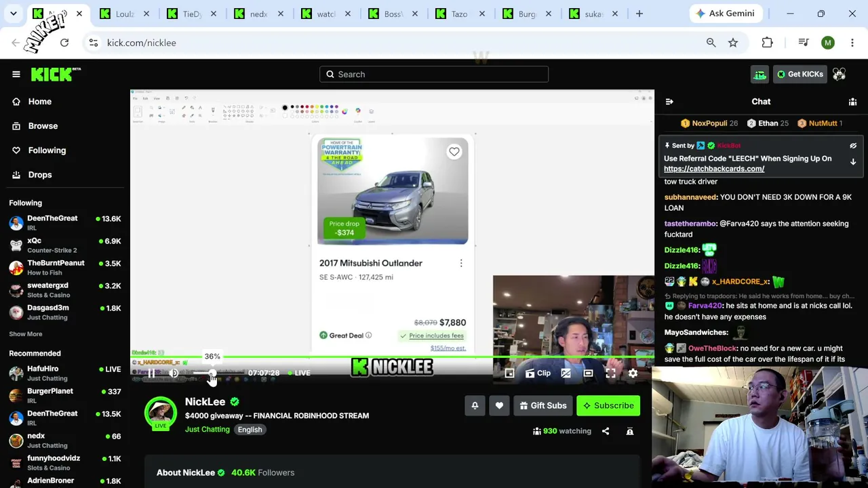Share the stream via share icon
Image resolution: width=868 pixels, height=488 pixels.
[606, 431]
